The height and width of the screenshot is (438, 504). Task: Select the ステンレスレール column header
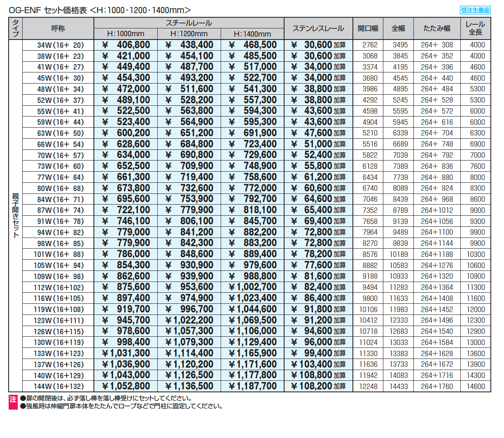(318, 28)
